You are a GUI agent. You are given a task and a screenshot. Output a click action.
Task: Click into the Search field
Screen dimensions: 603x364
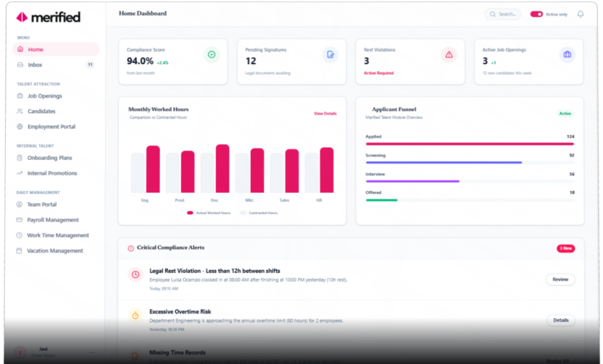(502, 14)
